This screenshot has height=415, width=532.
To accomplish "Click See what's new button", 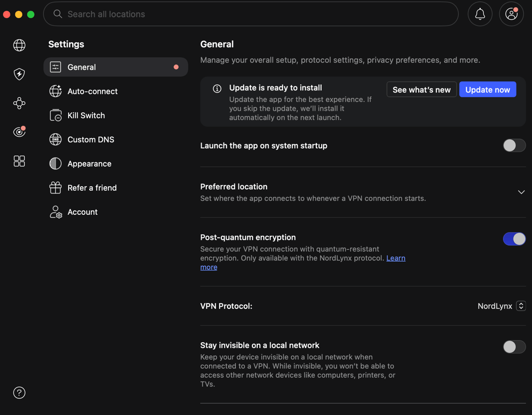I will pos(421,89).
